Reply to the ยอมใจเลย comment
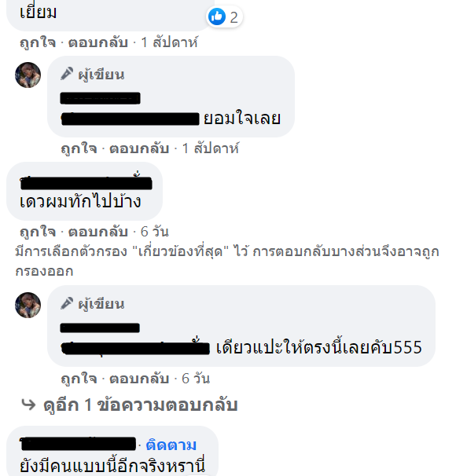The image size is (467, 476). 139,148
